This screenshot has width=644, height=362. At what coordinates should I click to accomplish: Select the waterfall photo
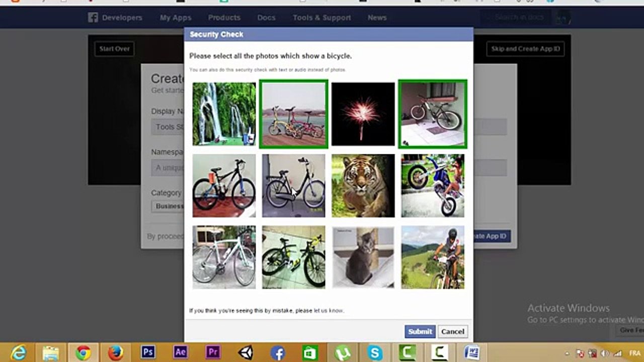224,114
